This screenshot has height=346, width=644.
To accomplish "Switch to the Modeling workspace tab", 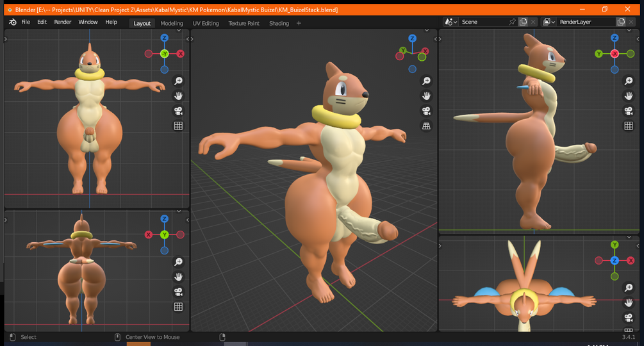I will 172,24.
